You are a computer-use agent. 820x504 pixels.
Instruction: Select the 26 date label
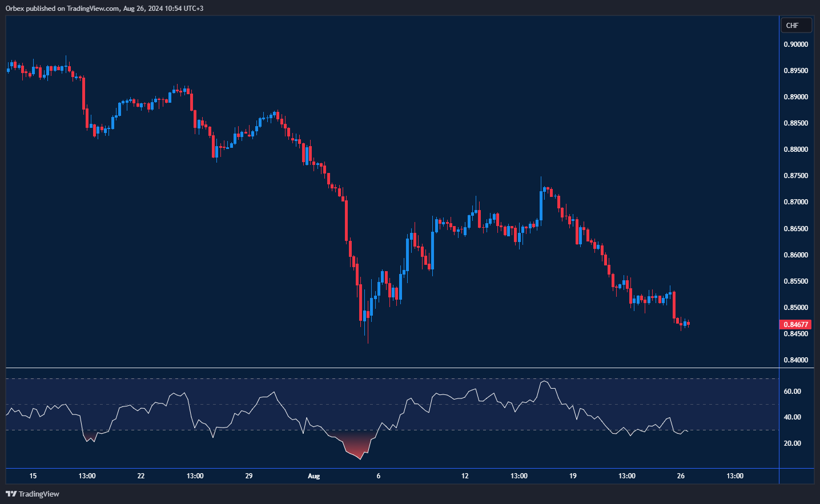click(680, 475)
